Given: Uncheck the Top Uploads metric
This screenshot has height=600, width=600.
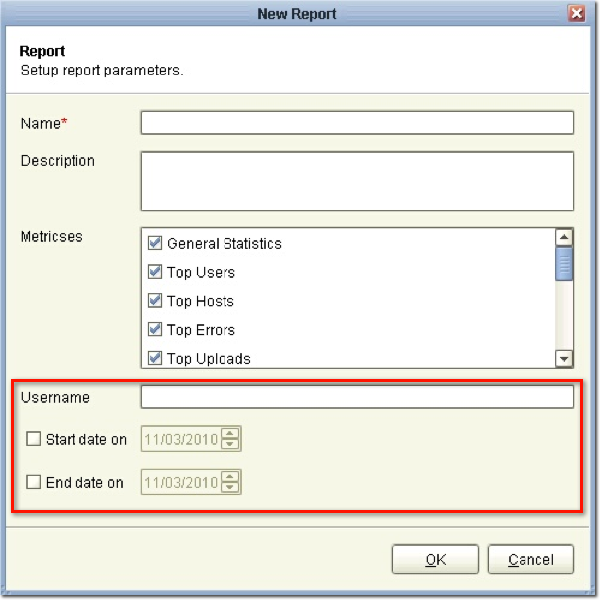Looking at the screenshot, I should click(155, 358).
